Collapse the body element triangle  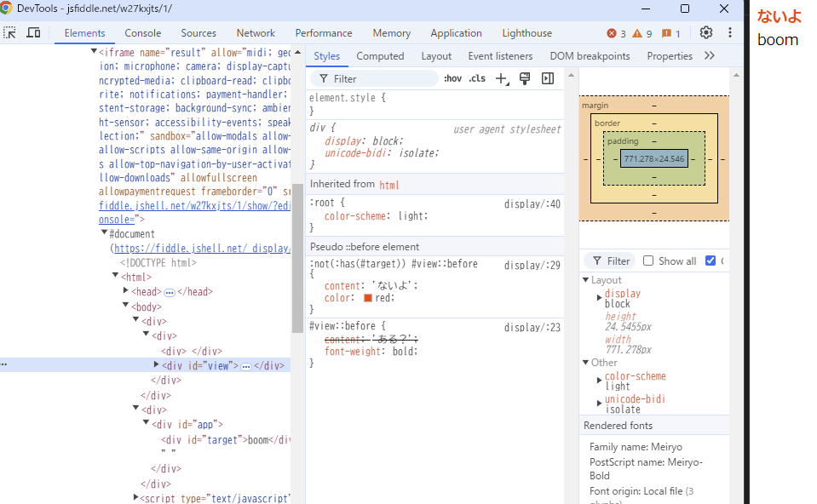pos(125,305)
